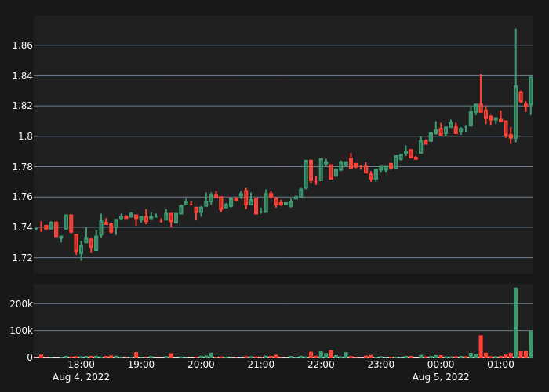This screenshot has width=549, height=392.
Task: Click the 1.76 price axis label
Action: pyautogui.click(x=23, y=197)
